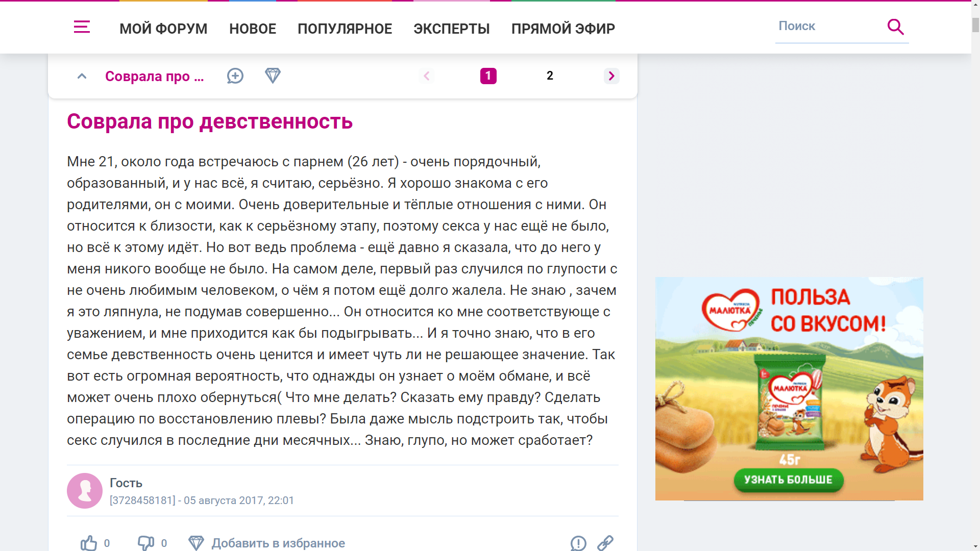Open the ПОПУЛЯРНОЕ section

tap(345, 29)
